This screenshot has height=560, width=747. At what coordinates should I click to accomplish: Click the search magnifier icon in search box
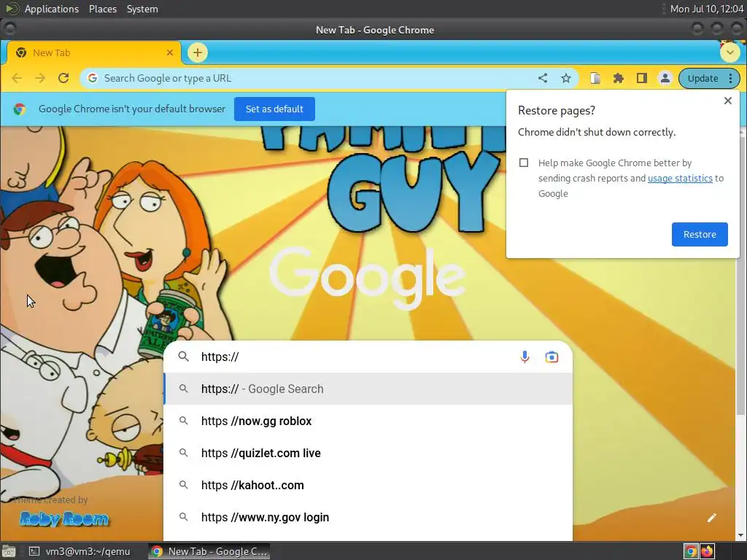point(183,357)
